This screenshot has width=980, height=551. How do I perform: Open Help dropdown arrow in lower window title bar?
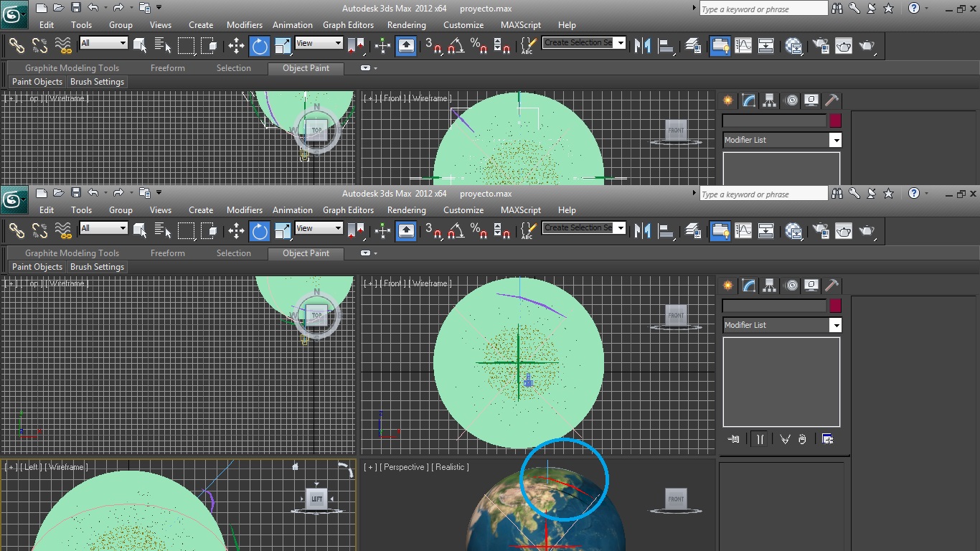[926, 193]
